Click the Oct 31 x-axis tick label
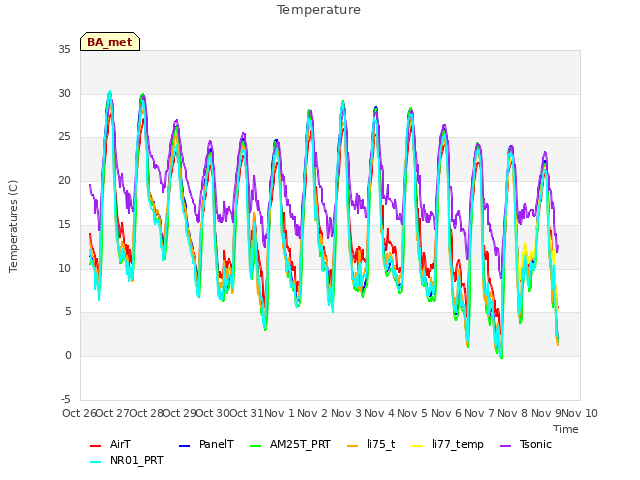The height and width of the screenshot is (480, 640). pyautogui.click(x=246, y=413)
